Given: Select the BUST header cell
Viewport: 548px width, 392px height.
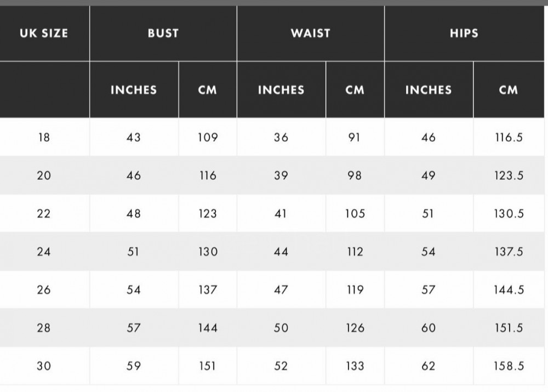Looking at the screenshot, I should point(163,33).
